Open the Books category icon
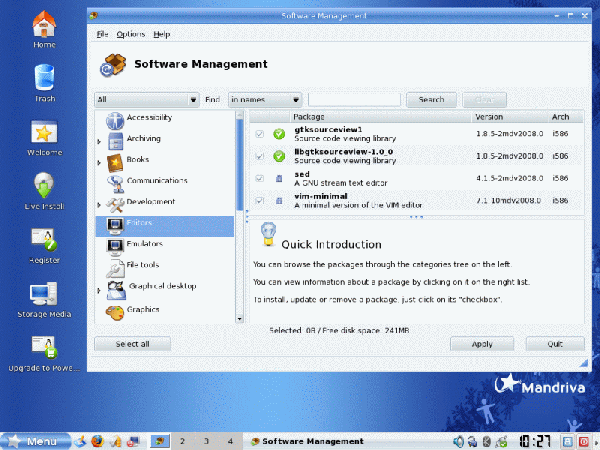The width and height of the screenshot is (600, 450). 114,161
